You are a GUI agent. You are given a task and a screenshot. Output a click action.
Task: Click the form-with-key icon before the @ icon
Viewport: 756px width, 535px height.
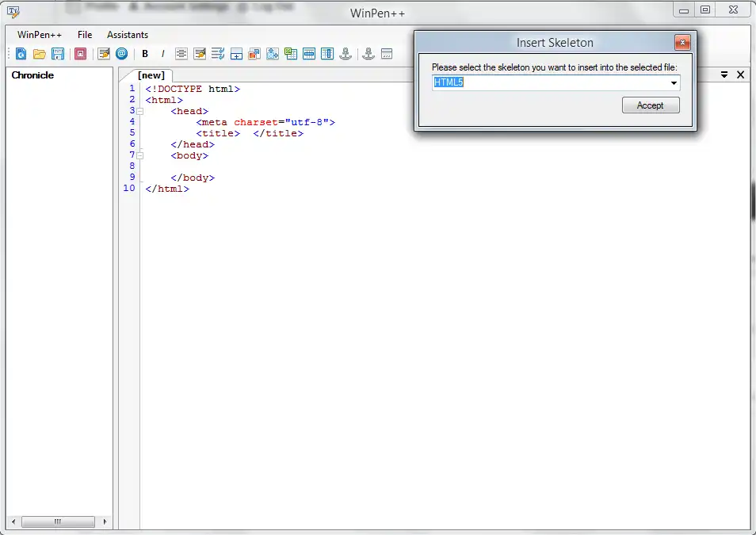[x=104, y=54]
